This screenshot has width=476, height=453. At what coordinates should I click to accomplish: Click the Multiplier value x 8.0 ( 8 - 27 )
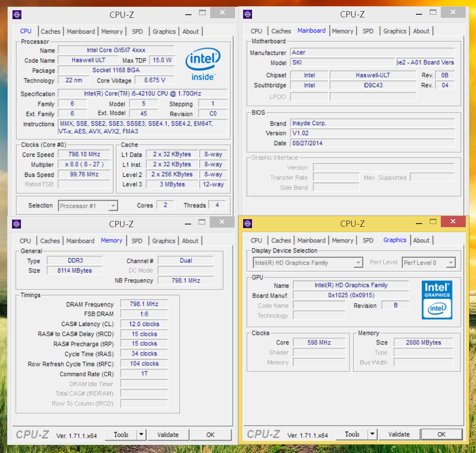84,164
